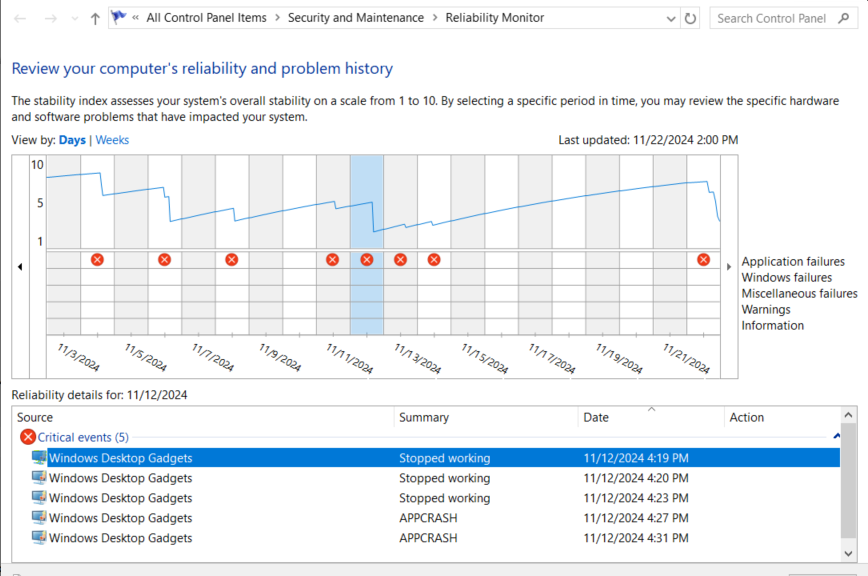The image size is (868, 576).
Task: Select the 11/12/2024 application failure marker
Action: [x=367, y=259]
